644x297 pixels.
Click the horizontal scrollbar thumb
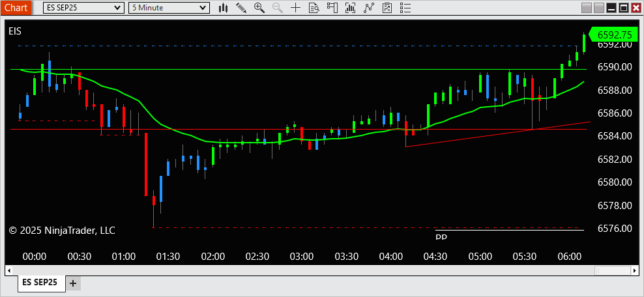612,271
